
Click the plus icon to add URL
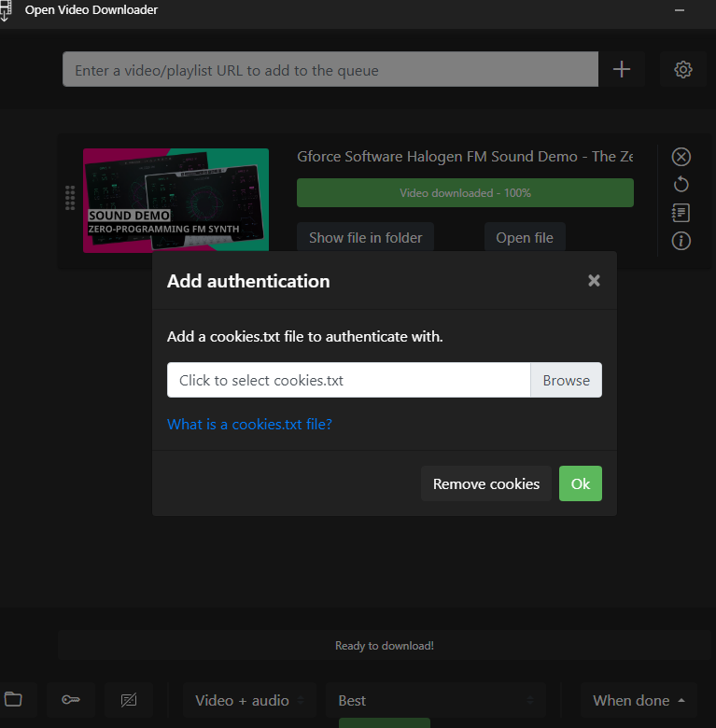[622, 69]
